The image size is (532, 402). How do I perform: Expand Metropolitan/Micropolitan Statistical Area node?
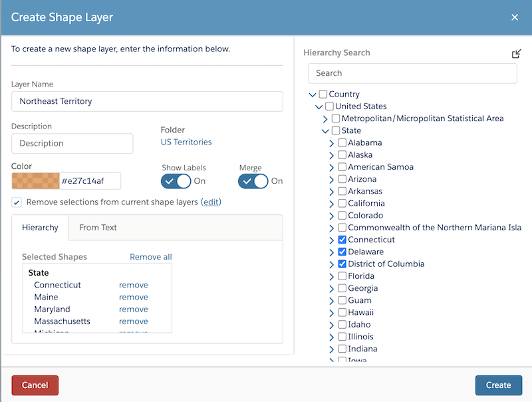[325, 119]
